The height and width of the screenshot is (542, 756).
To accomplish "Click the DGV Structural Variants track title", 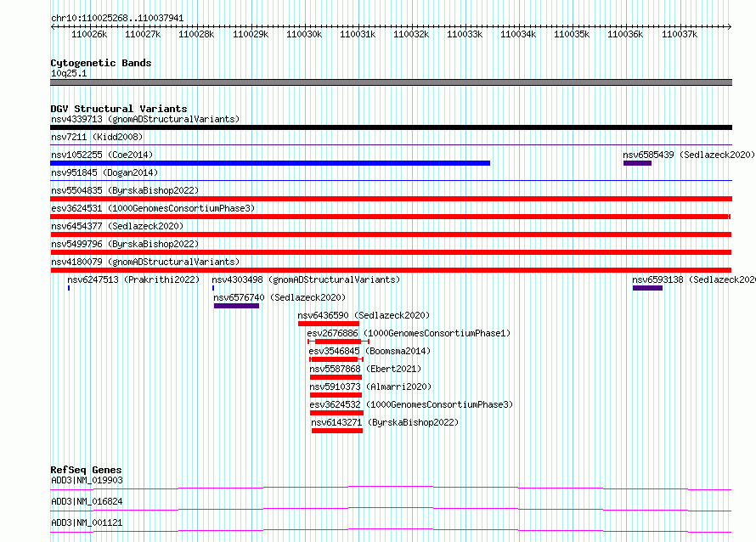I will [119, 109].
